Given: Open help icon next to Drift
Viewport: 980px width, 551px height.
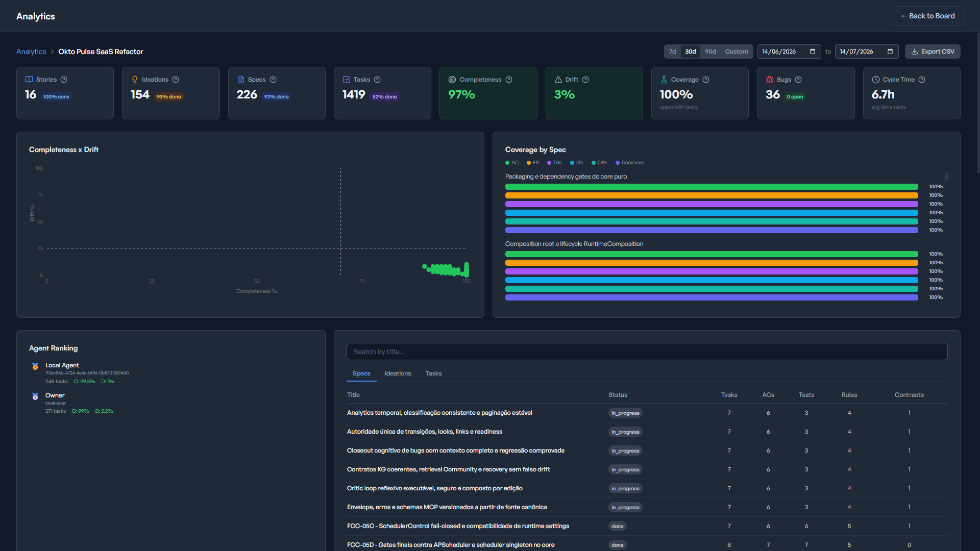Looking at the screenshot, I should (585, 80).
